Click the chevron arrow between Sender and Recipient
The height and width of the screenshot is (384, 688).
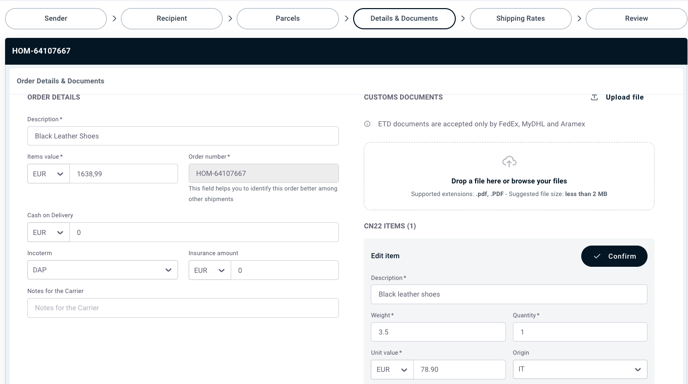[114, 18]
